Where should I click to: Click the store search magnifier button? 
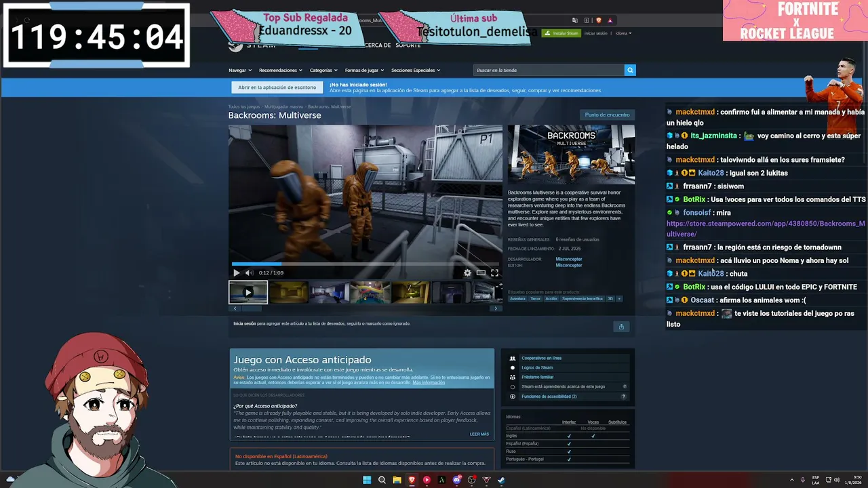[x=630, y=70]
